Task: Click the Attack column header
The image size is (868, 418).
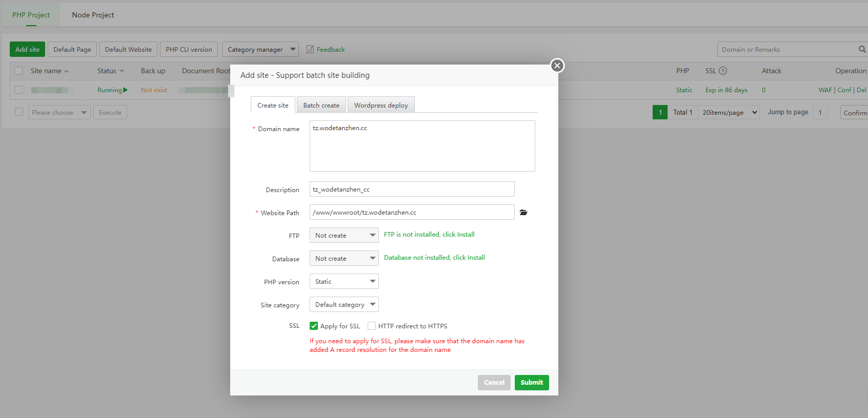Action: [x=771, y=71]
